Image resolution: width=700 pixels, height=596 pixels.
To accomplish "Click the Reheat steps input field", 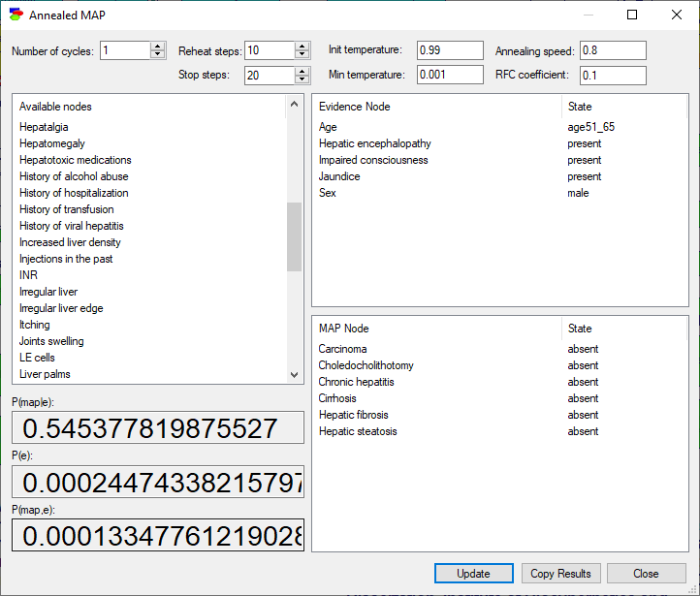I will 270,50.
